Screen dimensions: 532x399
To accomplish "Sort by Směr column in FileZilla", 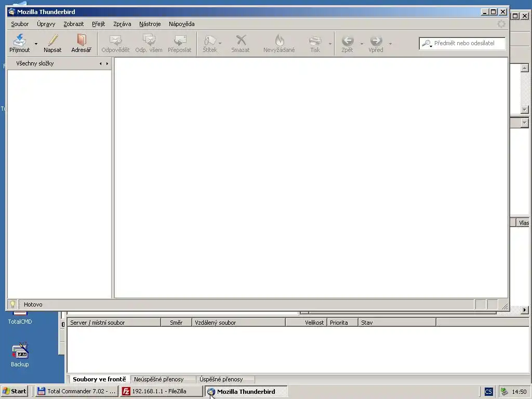I will pos(176,322).
